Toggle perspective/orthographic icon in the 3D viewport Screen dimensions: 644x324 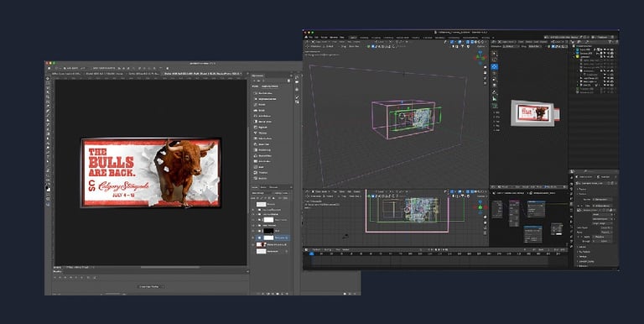point(485,84)
